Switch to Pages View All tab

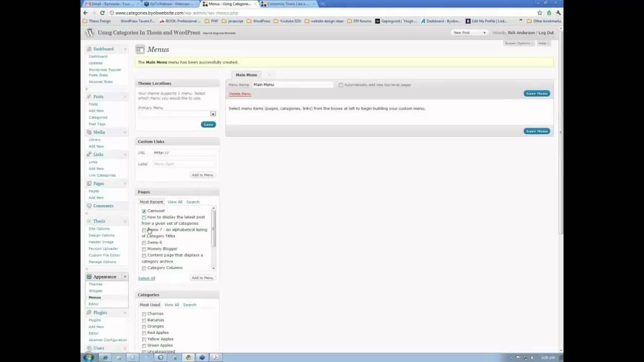175,202
